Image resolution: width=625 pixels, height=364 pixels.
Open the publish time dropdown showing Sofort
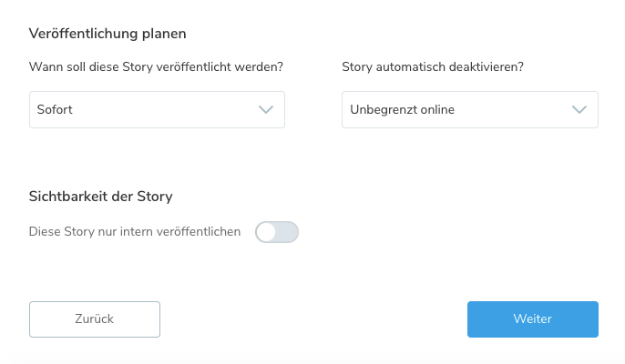point(157,109)
